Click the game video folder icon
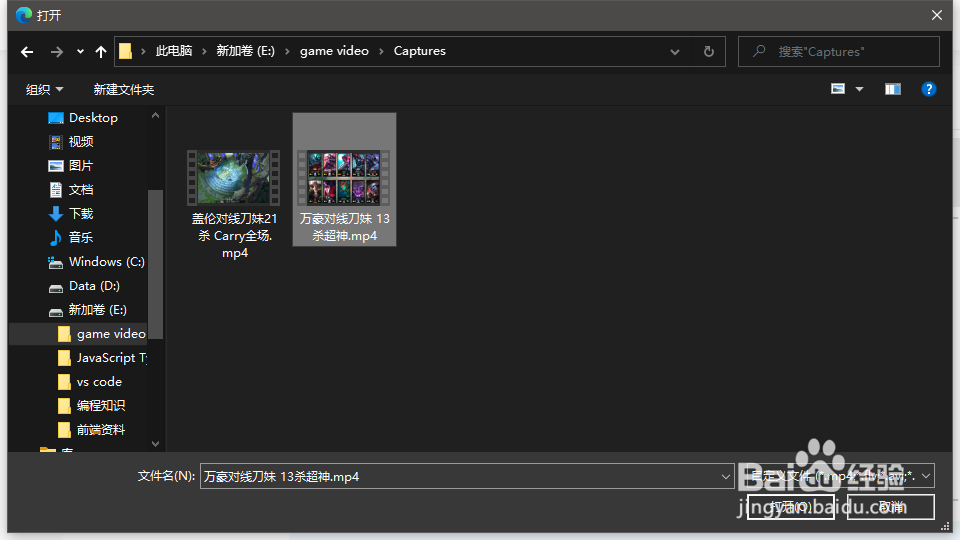 pos(64,334)
